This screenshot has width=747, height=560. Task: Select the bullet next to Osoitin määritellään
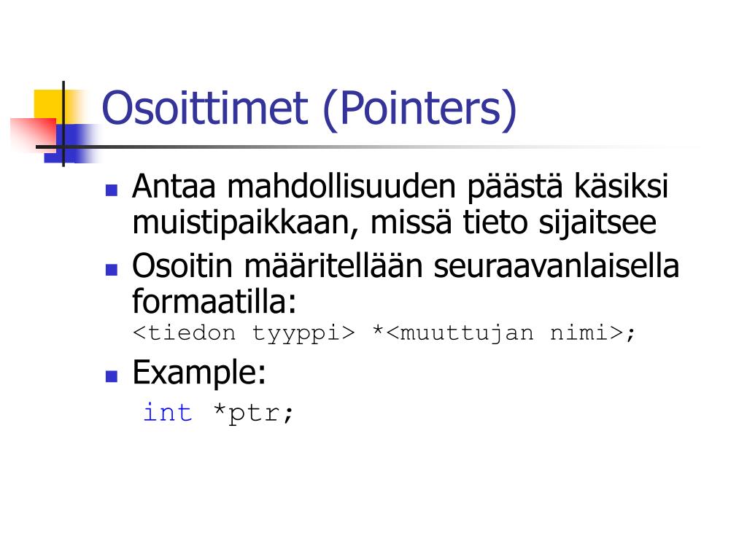[112, 270]
